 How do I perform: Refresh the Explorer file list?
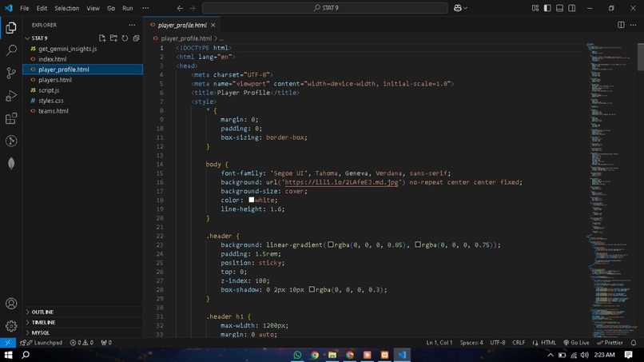click(125, 38)
